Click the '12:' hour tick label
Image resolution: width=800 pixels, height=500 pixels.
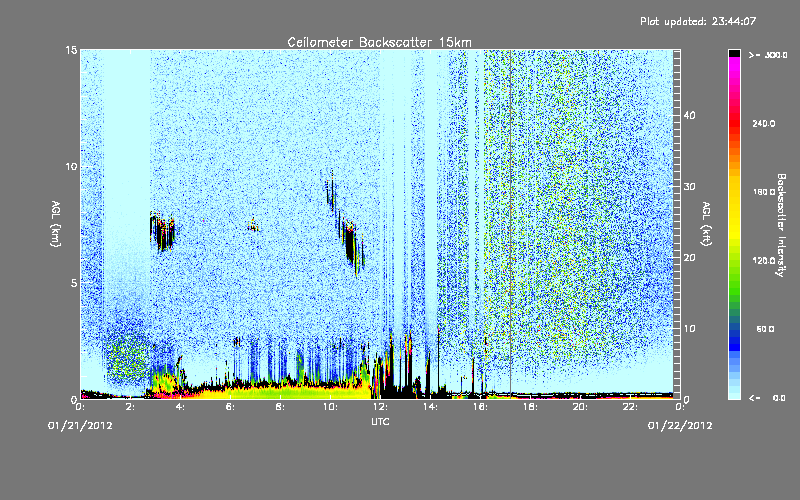[380, 407]
